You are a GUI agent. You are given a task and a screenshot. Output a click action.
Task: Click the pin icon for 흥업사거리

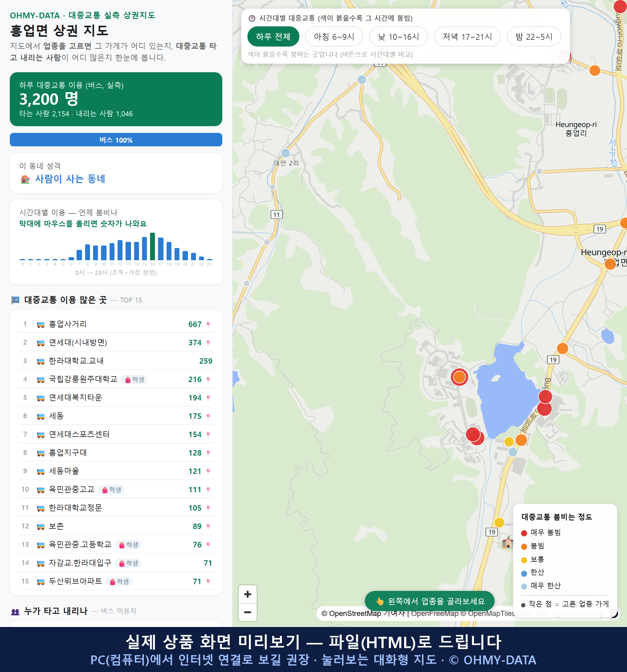208,325
